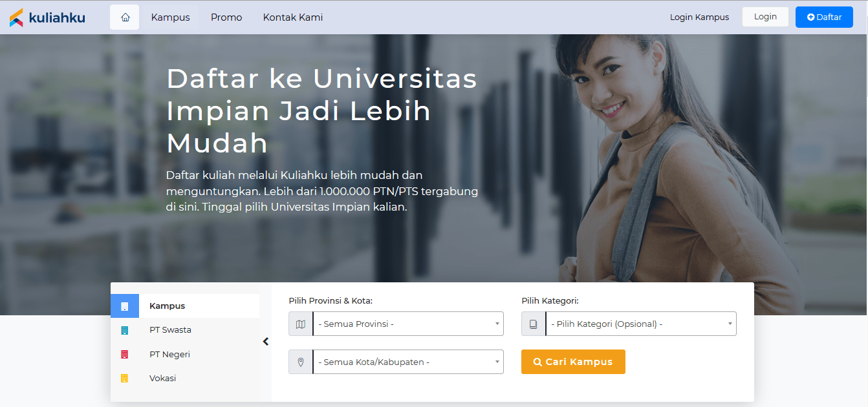
Task: Open the Semua Kota/Kabupaten dropdown
Action: click(x=408, y=362)
